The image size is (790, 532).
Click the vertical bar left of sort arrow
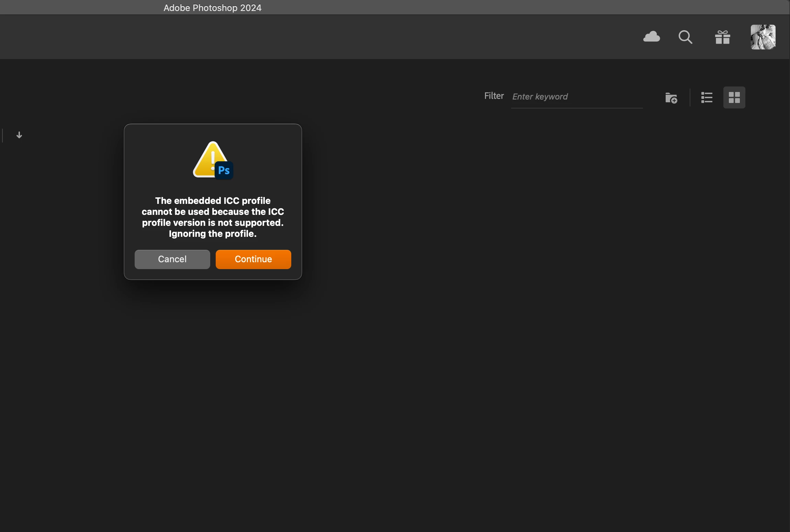coord(3,135)
